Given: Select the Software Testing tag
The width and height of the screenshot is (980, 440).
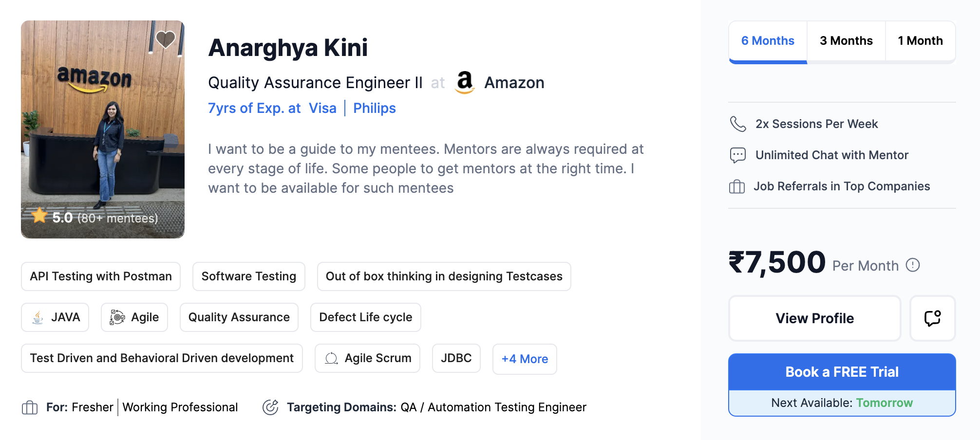Looking at the screenshot, I should point(249,276).
